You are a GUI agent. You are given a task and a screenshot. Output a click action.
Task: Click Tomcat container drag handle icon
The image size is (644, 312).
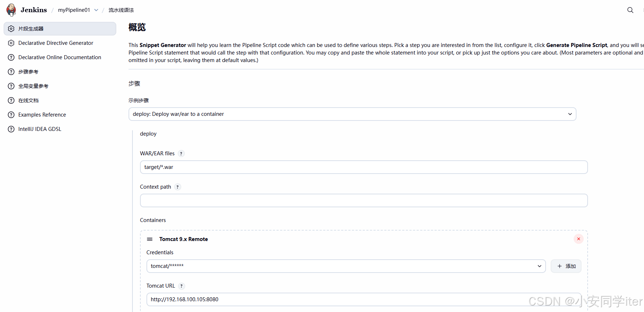coord(150,239)
